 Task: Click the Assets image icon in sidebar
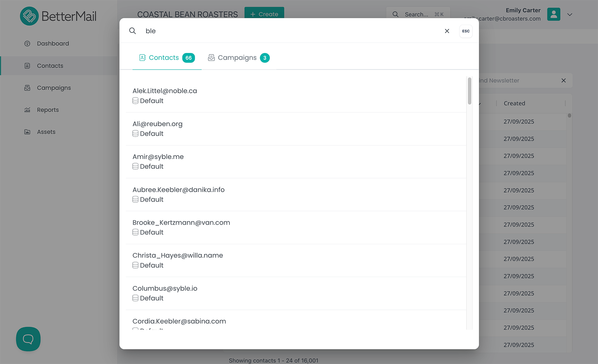pyautogui.click(x=27, y=132)
